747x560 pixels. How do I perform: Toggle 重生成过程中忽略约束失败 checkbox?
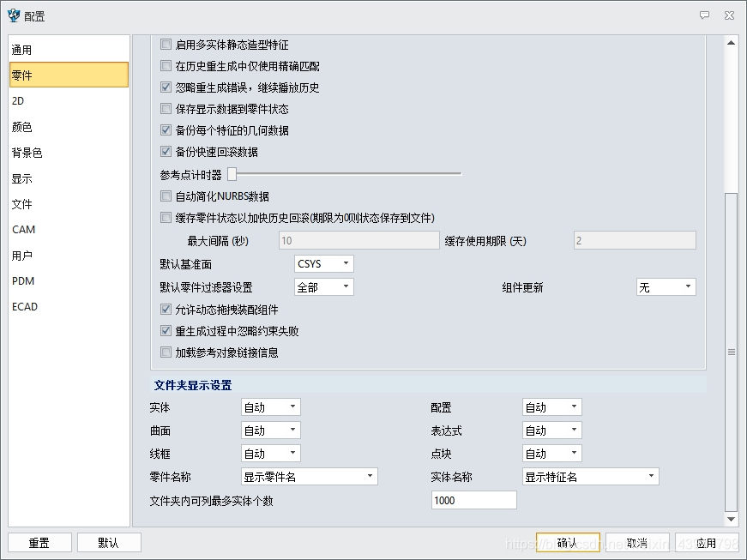(x=166, y=330)
